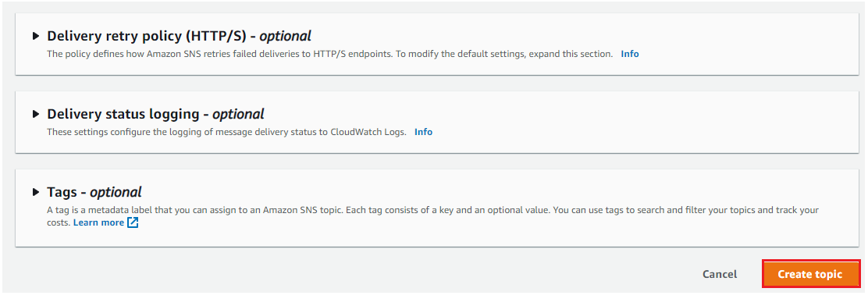The height and width of the screenshot is (306, 868).
Task: Open Info link for Delivery status logging
Action: click(423, 132)
